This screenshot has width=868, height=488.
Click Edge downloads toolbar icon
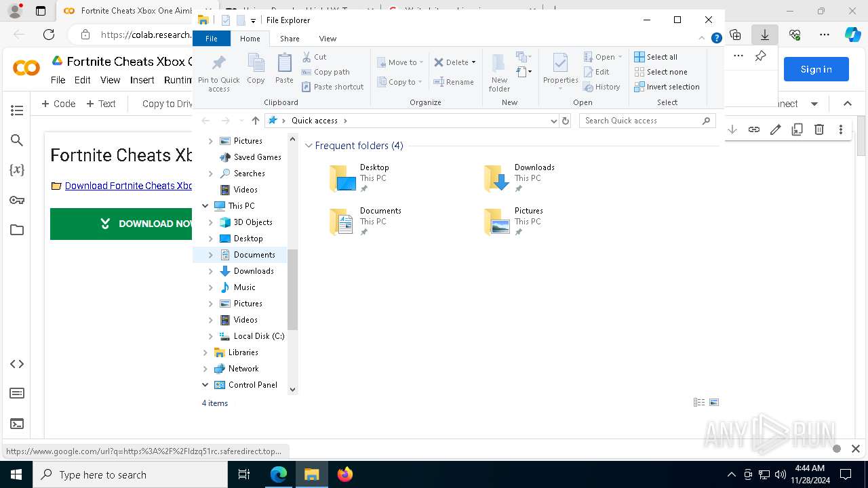(764, 35)
